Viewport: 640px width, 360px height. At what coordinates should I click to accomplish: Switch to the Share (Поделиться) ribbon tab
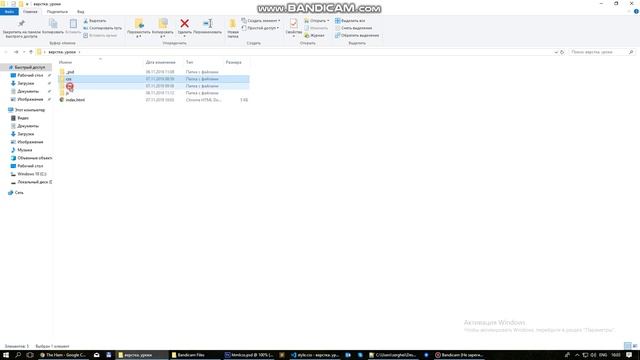57,12
